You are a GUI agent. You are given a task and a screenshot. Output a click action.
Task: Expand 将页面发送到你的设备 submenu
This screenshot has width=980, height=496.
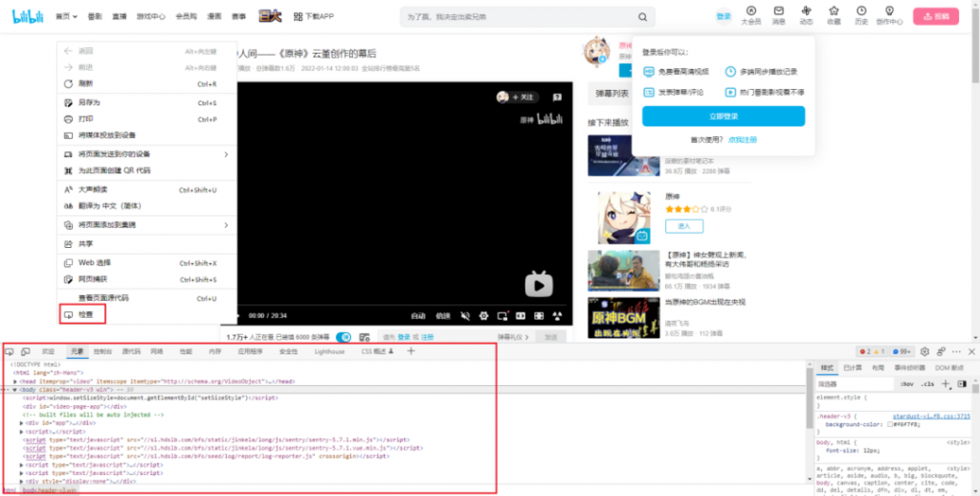[x=226, y=154]
